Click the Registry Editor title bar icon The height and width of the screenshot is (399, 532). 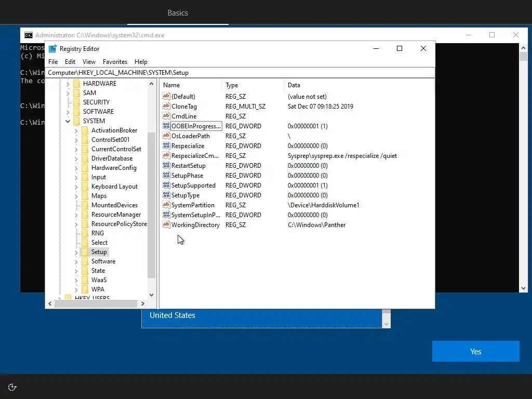(x=52, y=48)
